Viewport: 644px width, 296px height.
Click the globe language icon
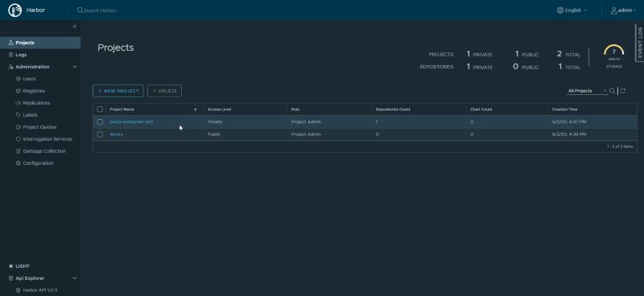[560, 10]
